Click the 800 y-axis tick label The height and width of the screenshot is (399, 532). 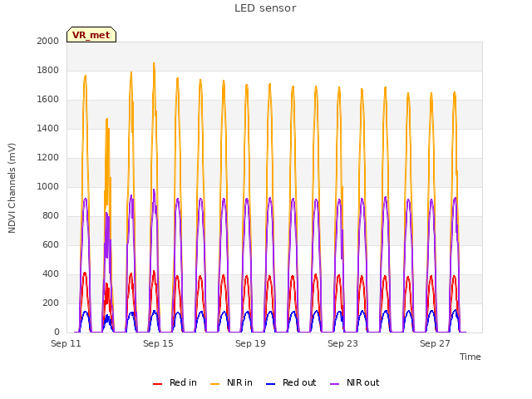(51, 216)
